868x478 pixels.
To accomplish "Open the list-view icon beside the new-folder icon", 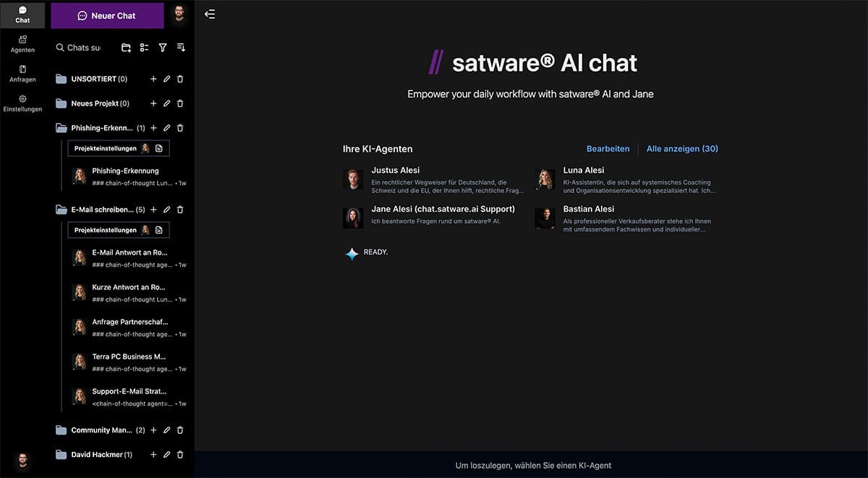I will [144, 47].
